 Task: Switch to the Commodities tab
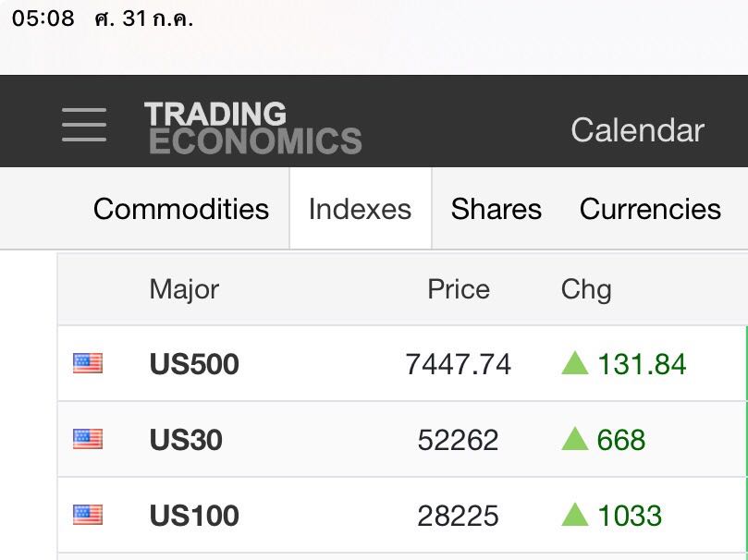[181, 209]
